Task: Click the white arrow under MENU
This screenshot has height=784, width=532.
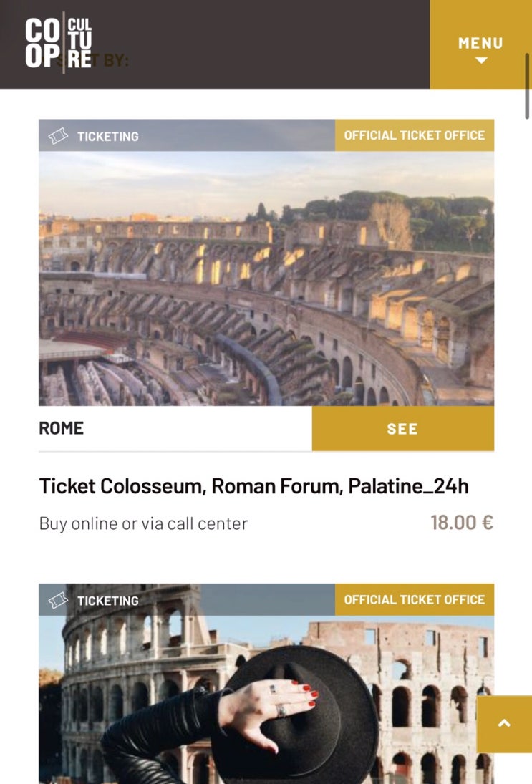Action: pos(481,61)
